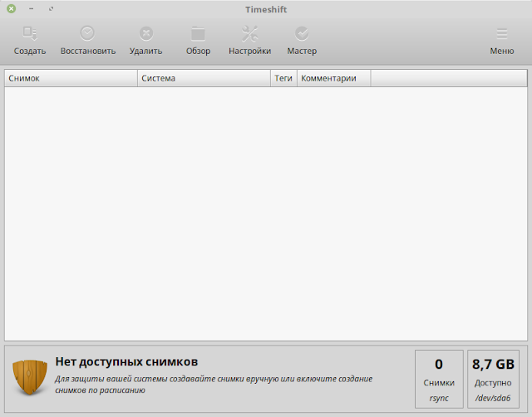Viewport: 532px width, 417px height.
Task: Minimize the Timeshift window
Action: click(x=32, y=9)
